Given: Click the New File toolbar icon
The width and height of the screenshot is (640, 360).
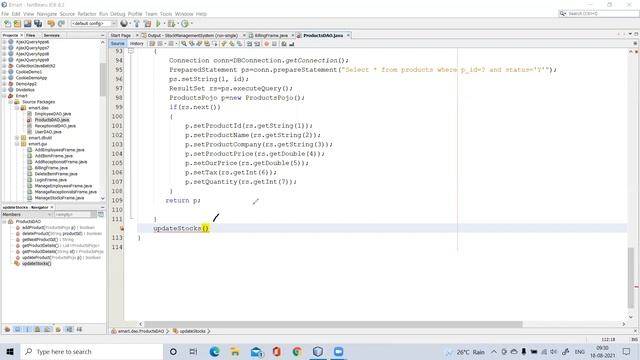Looking at the screenshot, I should pos(7,24).
